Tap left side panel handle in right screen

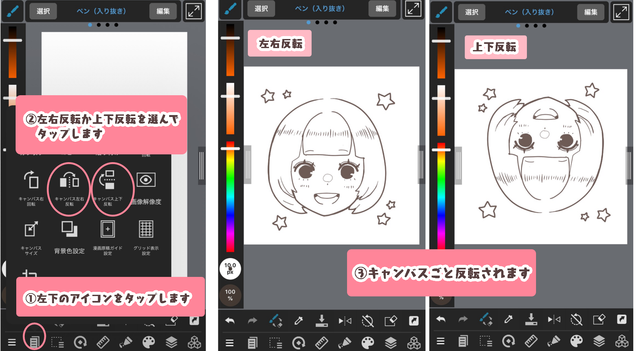pyautogui.click(x=458, y=165)
